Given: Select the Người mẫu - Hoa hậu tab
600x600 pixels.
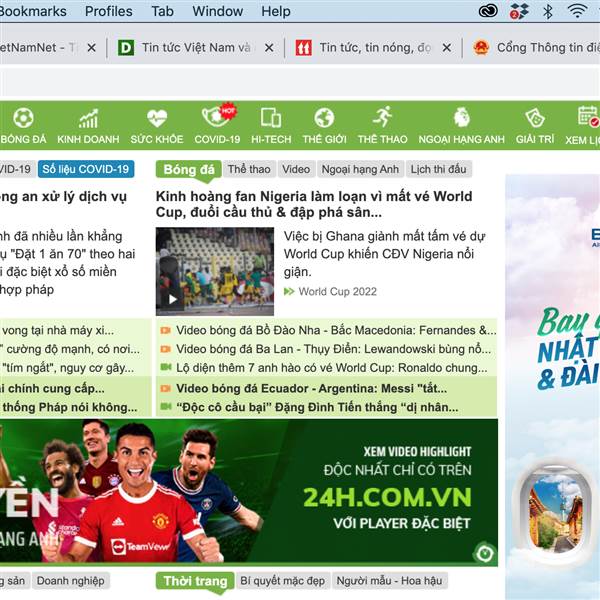Looking at the screenshot, I should pos(389,581).
